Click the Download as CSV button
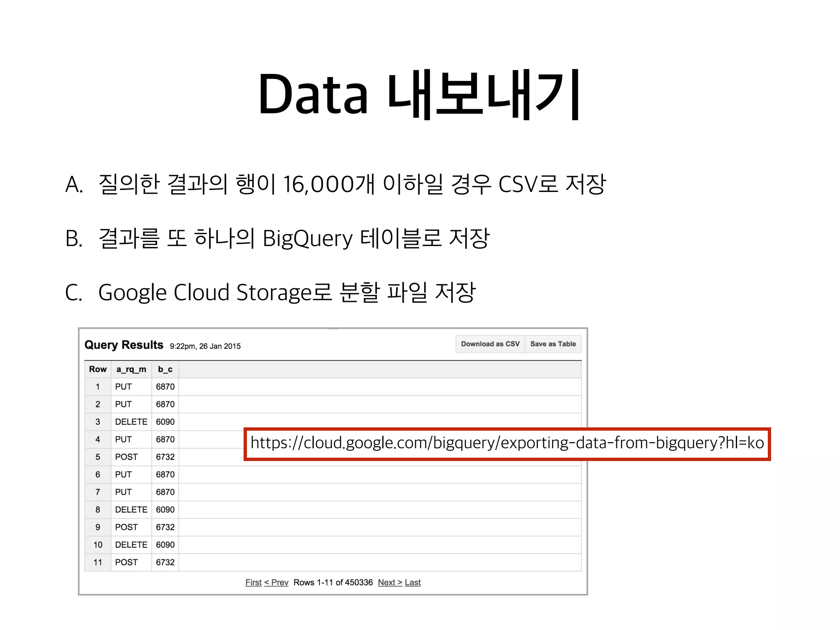The image size is (840, 630). click(490, 344)
